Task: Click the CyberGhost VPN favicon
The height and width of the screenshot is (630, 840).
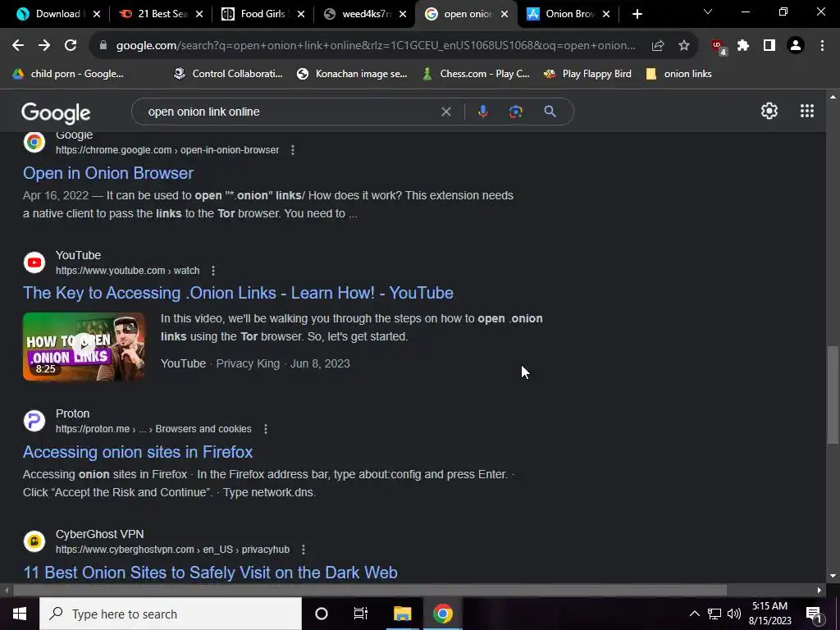Action: pos(34,541)
